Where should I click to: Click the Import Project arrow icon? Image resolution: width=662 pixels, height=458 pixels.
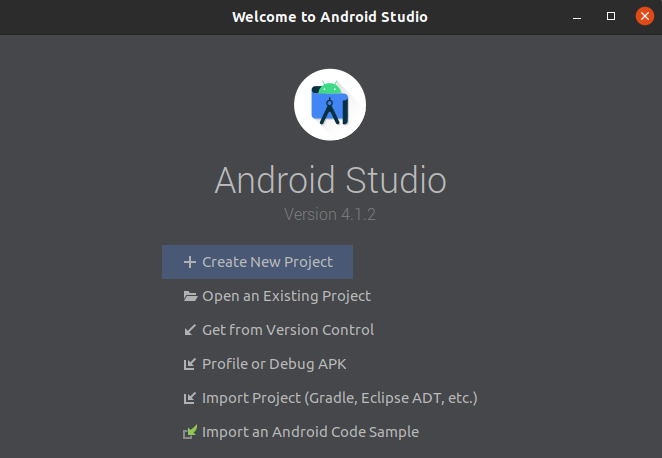(x=190, y=398)
